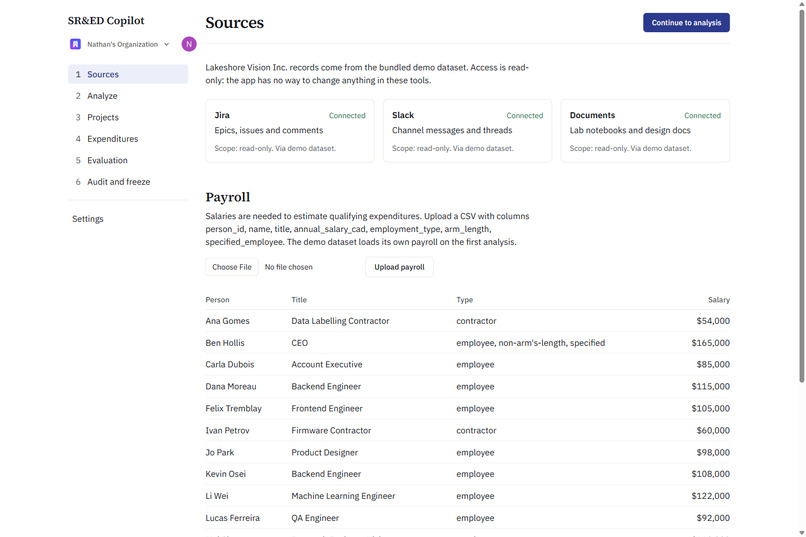Screen dimensions: 806x537
Task: Navigate to the Expenditures step
Action: [128, 139]
